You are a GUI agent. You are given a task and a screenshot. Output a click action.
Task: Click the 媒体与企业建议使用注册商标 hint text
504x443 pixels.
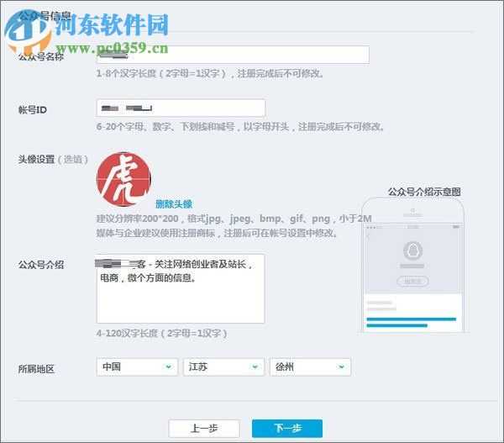(217, 233)
